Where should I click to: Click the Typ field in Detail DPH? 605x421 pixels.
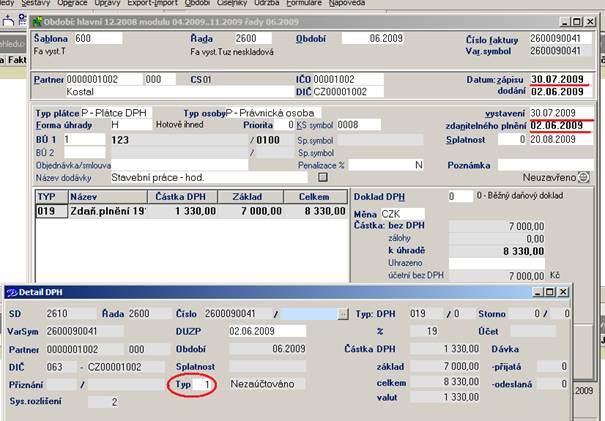coord(205,383)
